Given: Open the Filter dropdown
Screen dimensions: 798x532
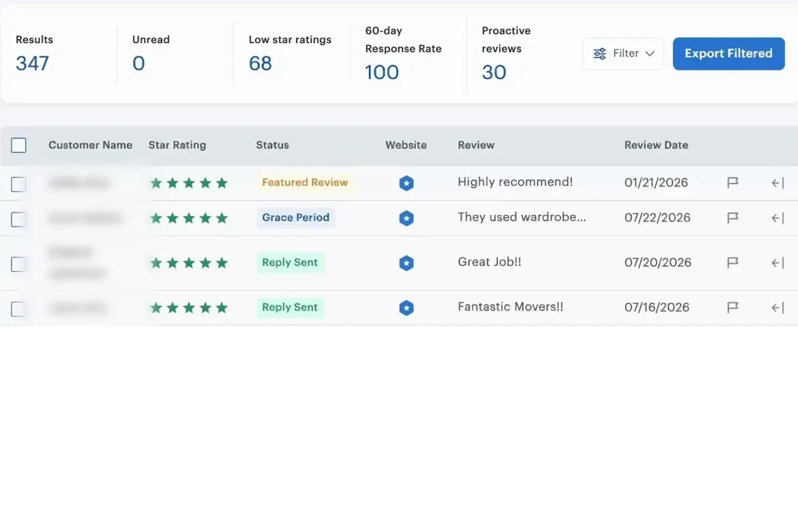Looking at the screenshot, I should [623, 53].
